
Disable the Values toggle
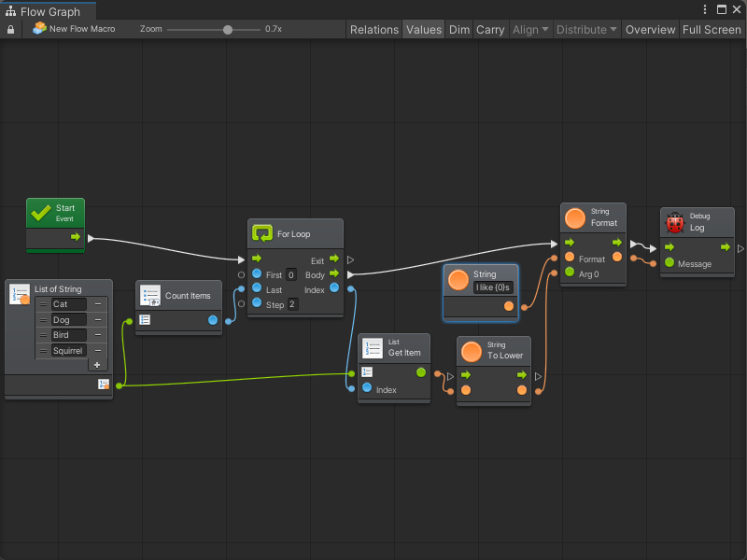point(423,29)
